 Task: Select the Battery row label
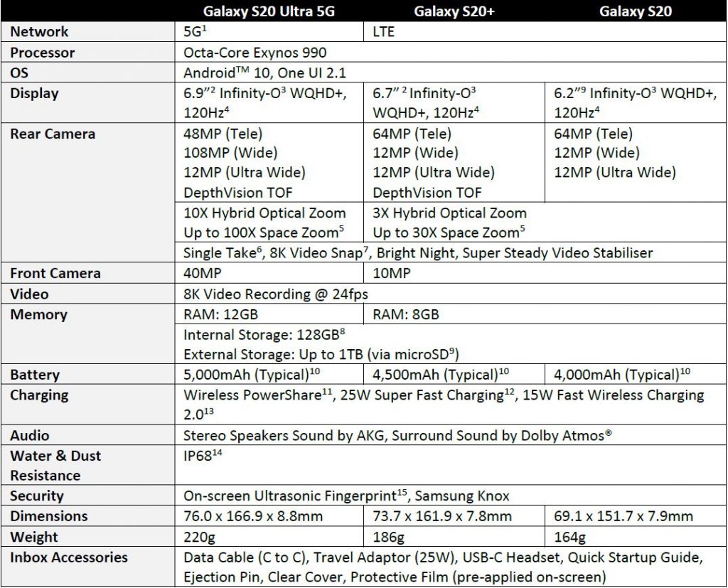click(x=35, y=375)
